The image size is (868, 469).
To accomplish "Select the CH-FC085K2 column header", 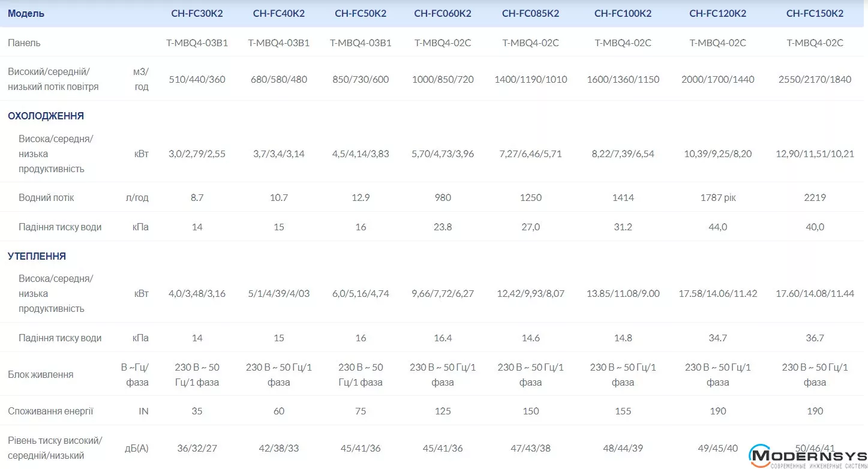I will [530, 13].
